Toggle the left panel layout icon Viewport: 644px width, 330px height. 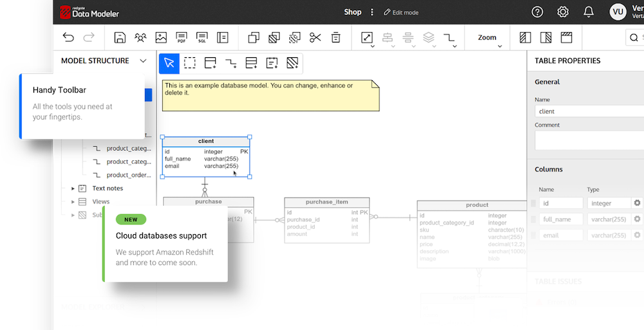[526, 37]
